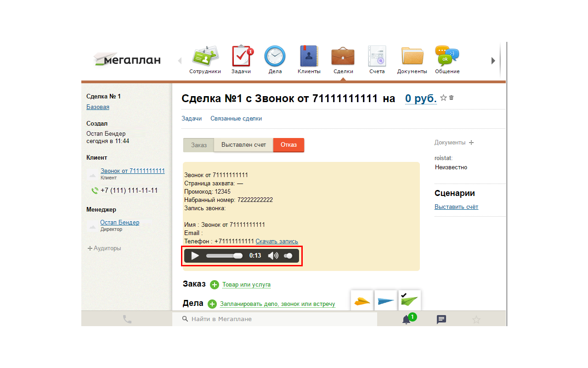This screenshot has height=368, width=588.
Task: Run the Выставить счёт scenario
Action: (456, 207)
